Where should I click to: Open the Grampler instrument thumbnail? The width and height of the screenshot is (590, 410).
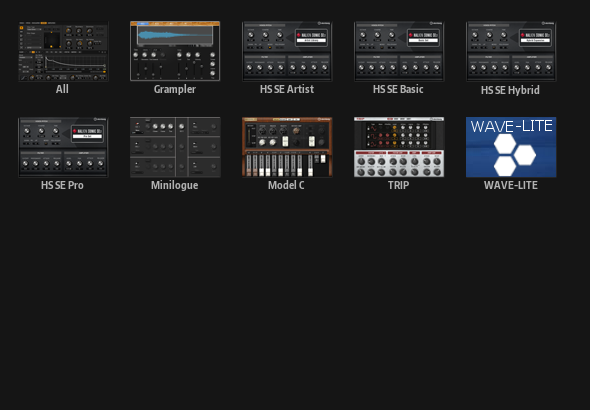point(175,51)
